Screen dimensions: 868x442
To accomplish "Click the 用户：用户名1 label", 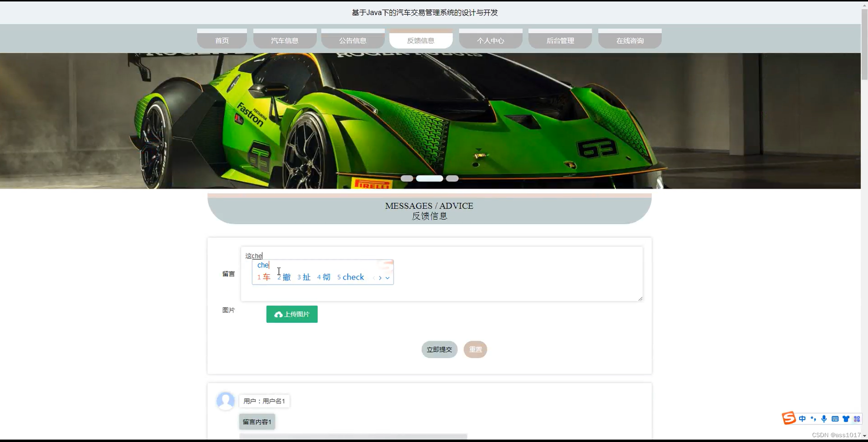I will point(264,401).
